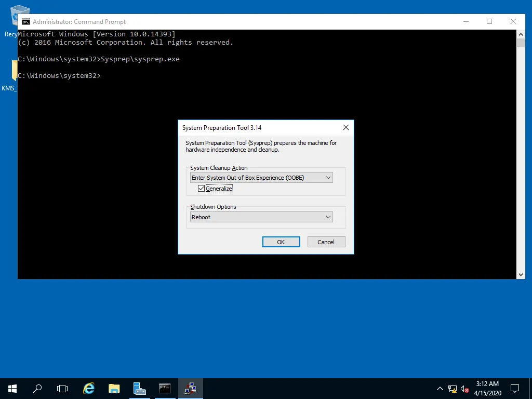Minimize the Command Prompt window
Image resolution: width=532 pixels, height=399 pixels.
coord(466,22)
